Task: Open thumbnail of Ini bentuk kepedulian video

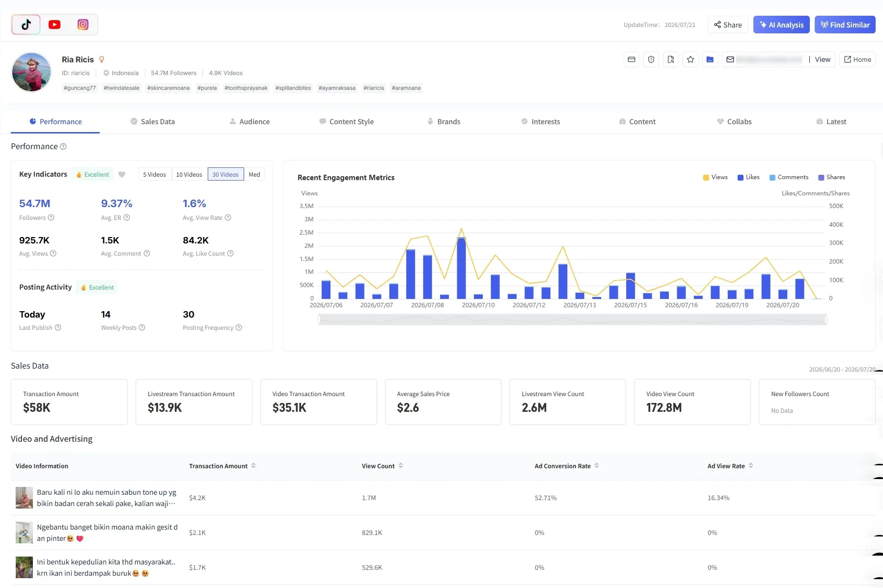Action: coord(24,567)
